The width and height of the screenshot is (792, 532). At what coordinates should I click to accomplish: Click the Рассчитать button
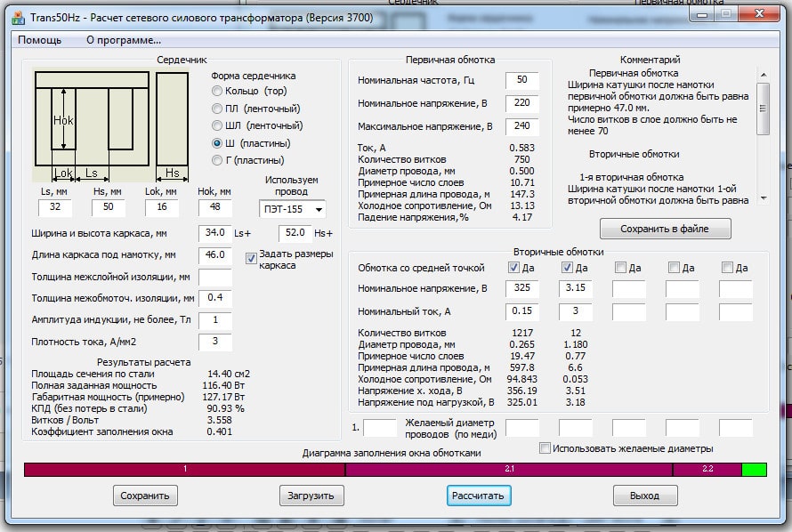pos(479,496)
